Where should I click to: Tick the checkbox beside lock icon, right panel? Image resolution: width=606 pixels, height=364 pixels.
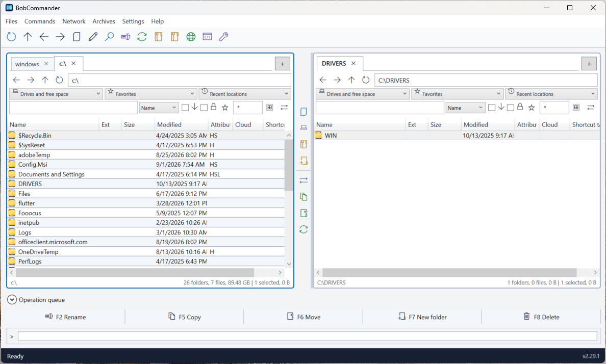click(511, 108)
